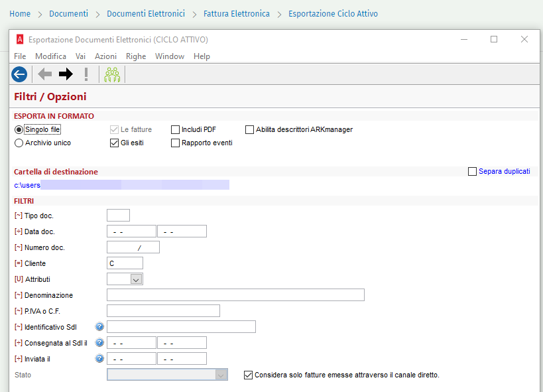Image resolution: width=543 pixels, height=392 pixels.
Task: Enable the Rapporto eventi checkbox
Action: (x=175, y=143)
